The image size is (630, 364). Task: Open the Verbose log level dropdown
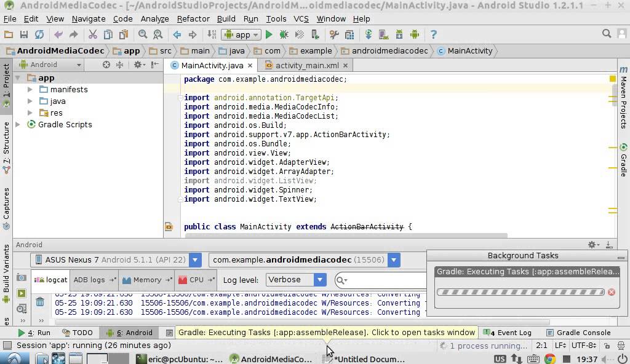[x=296, y=280]
